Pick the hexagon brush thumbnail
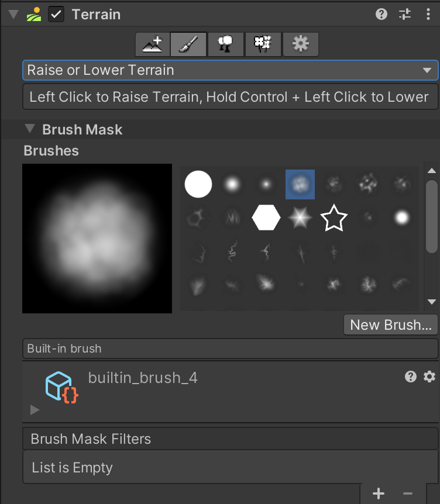The height and width of the screenshot is (504, 440). (x=266, y=218)
